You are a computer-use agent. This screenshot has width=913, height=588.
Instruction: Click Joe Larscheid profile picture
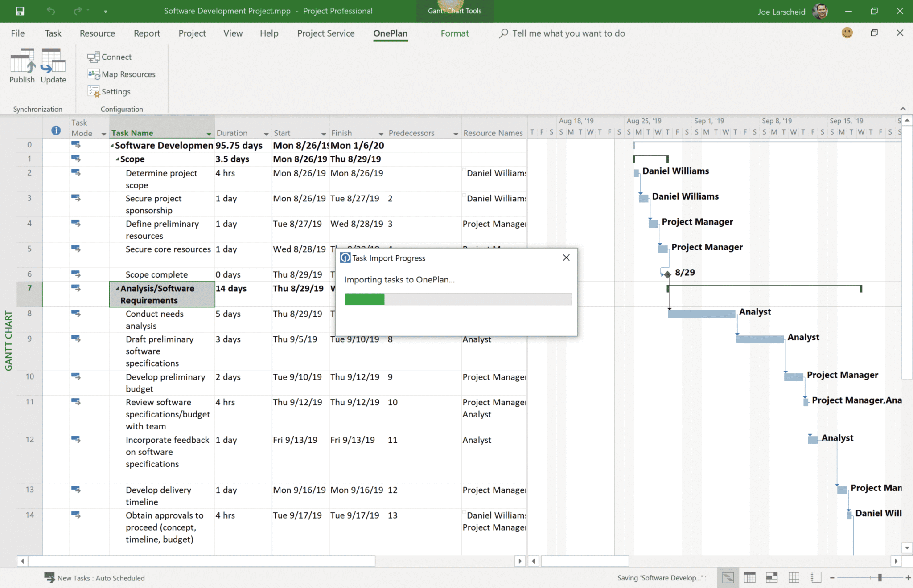pyautogui.click(x=820, y=11)
